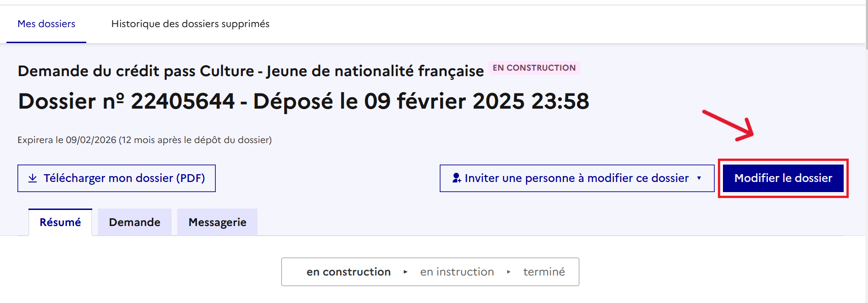Screen dimensions: 868x303
Task: Download my dossier as PDF
Action: [x=117, y=178]
